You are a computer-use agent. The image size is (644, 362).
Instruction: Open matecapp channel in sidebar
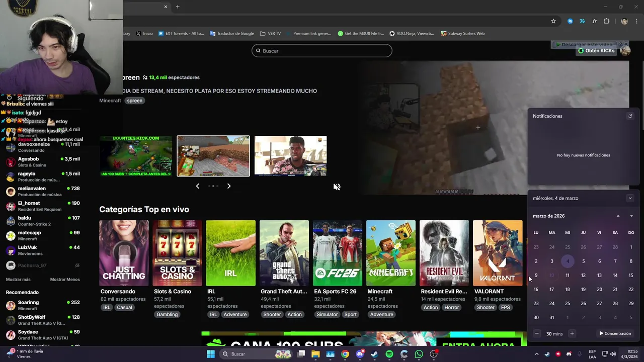tap(43, 235)
